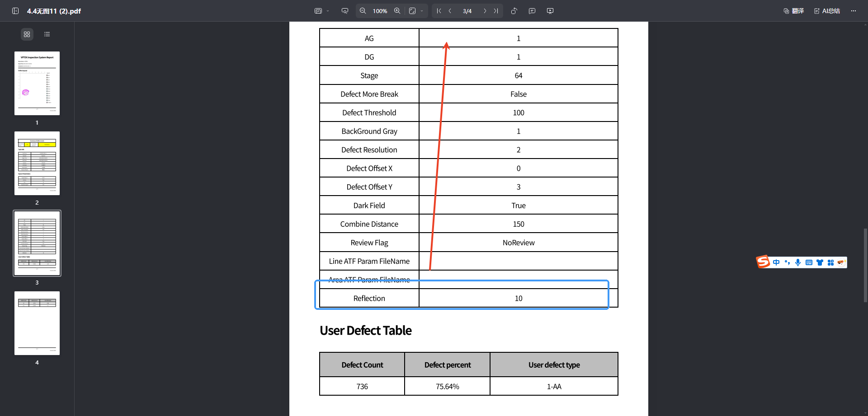The height and width of the screenshot is (416, 868).
Task: Switch sidebar to thumbnail grid view
Action: tap(27, 34)
